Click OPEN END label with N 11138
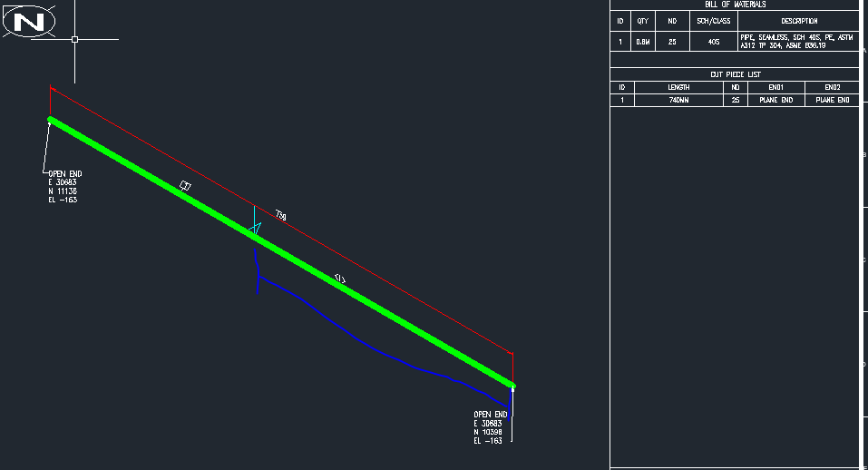 64,174
